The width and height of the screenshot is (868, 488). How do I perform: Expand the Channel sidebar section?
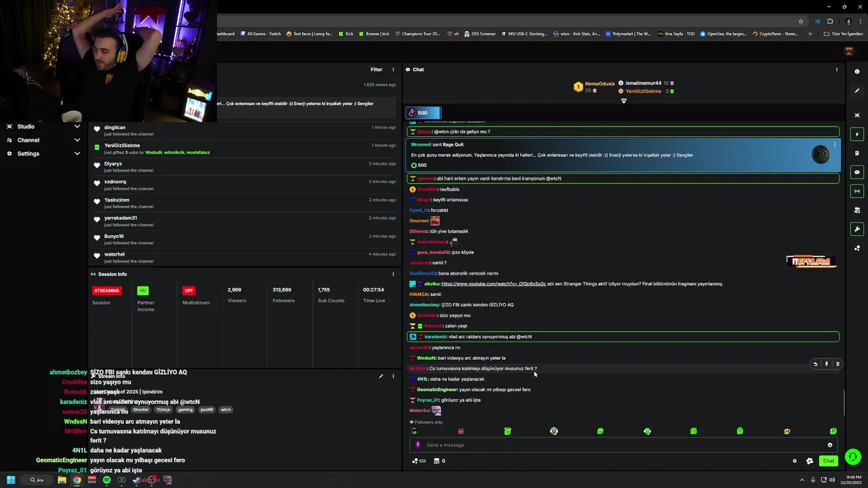(77, 140)
